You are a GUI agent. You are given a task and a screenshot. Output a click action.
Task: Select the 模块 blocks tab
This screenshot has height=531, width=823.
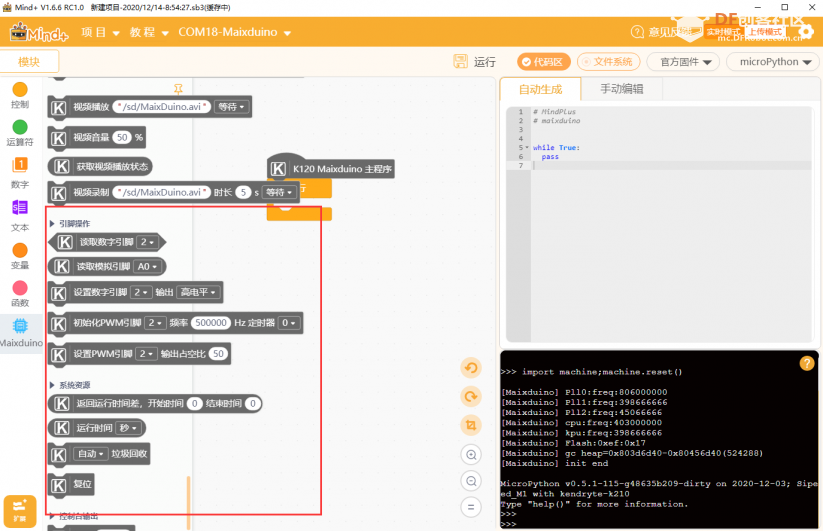(29, 62)
